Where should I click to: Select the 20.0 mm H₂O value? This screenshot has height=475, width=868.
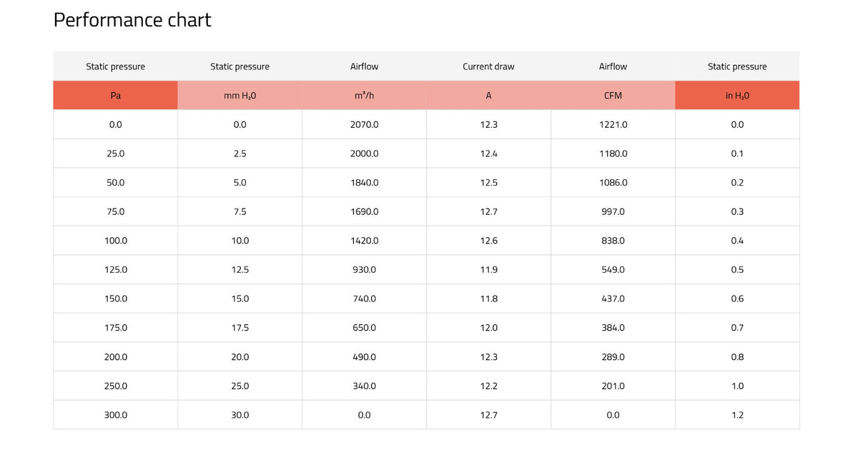[240, 356]
